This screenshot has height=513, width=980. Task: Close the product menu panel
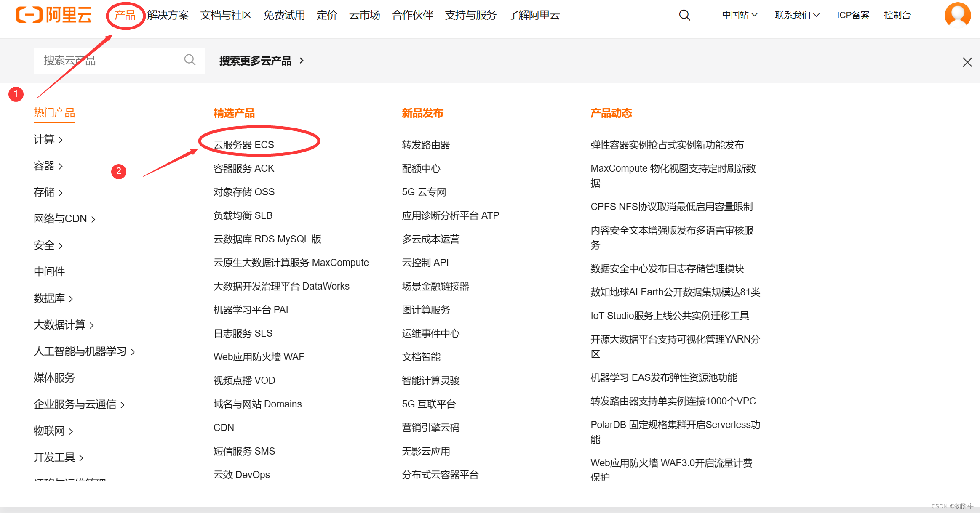967,62
